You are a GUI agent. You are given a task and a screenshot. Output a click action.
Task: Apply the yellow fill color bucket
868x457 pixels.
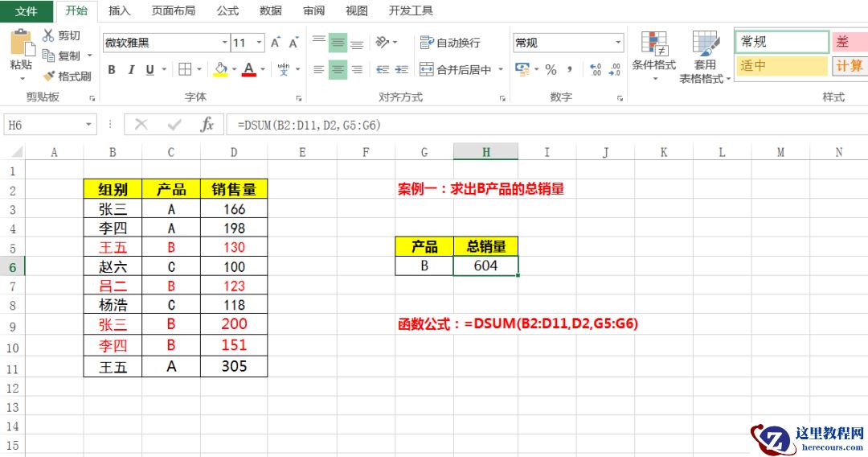point(220,69)
